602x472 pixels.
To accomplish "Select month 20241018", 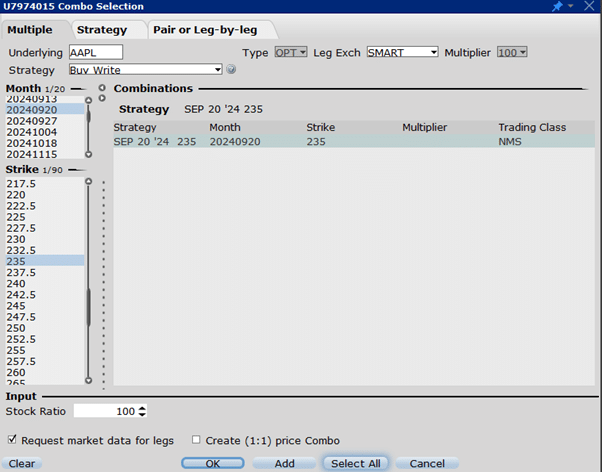I will [45, 143].
